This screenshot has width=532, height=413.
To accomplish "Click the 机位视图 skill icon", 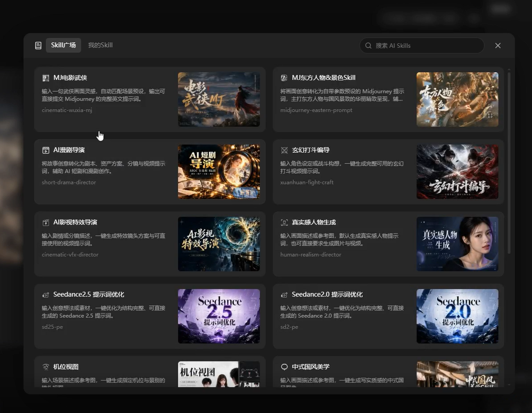I will tap(46, 367).
